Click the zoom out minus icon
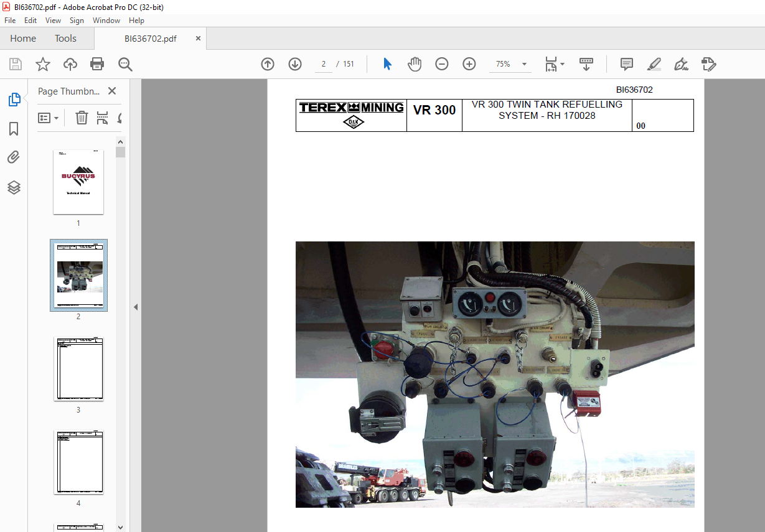This screenshot has height=532, width=765. [x=442, y=64]
